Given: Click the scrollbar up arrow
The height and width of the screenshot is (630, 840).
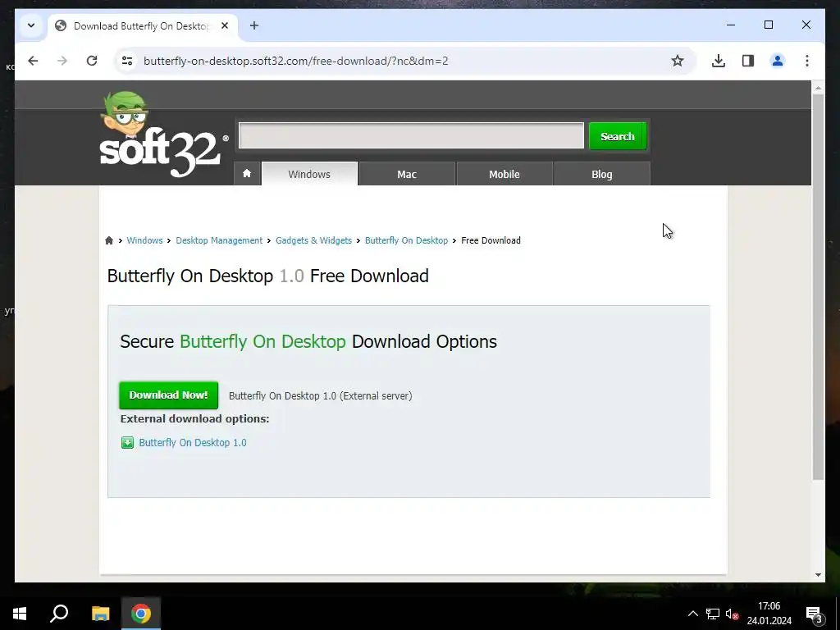Looking at the screenshot, I should (818, 87).
